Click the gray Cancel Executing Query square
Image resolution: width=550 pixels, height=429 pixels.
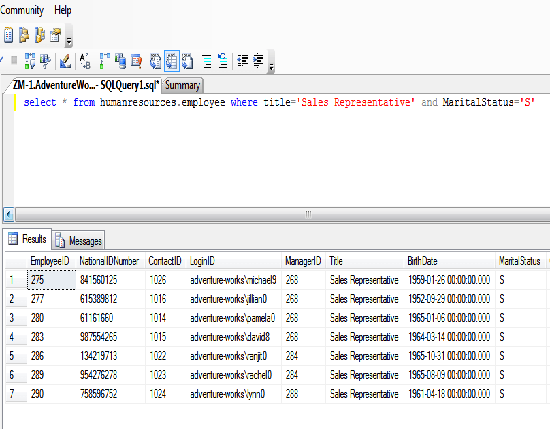click(x=14, y=60)
